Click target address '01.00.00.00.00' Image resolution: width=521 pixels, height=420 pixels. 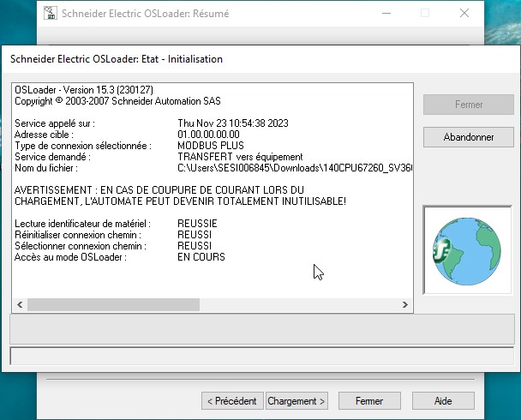208,135
